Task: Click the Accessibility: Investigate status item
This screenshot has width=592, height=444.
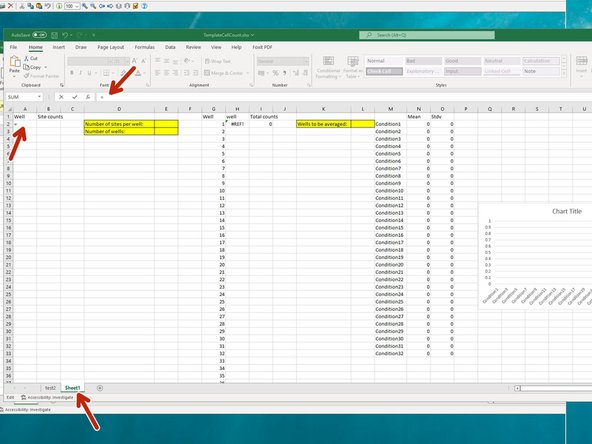Action: point(47,398)
